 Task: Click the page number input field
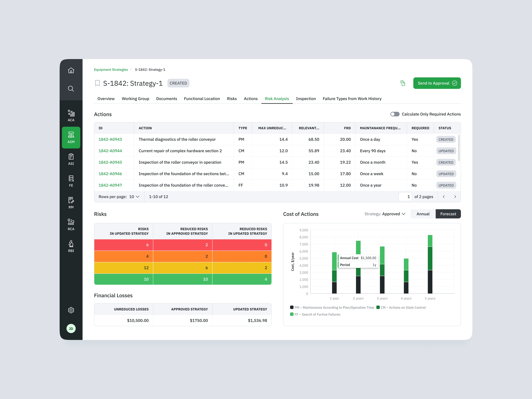click(405, 197)
